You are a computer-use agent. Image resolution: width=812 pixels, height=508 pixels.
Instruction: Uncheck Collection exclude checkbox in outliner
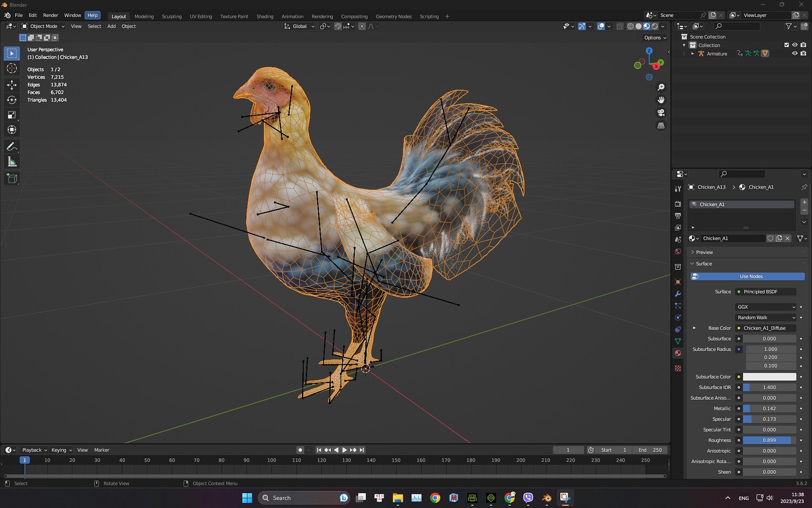tap(787, 45)
